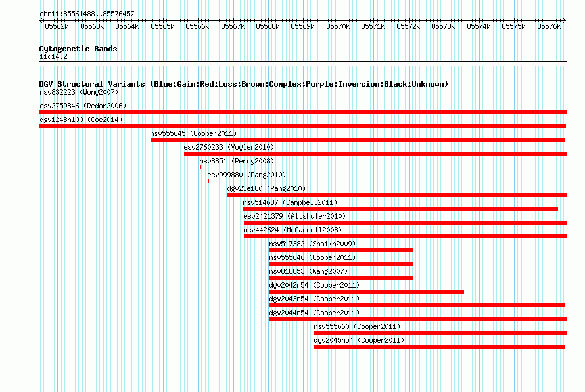
Task: Open variant nsv442624 (McCarroll2008) label
Action: (292, 230)
